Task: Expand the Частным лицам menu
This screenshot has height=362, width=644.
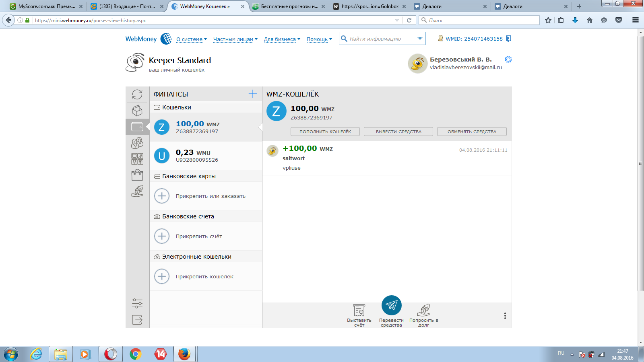Action: (x=235, y=39)
